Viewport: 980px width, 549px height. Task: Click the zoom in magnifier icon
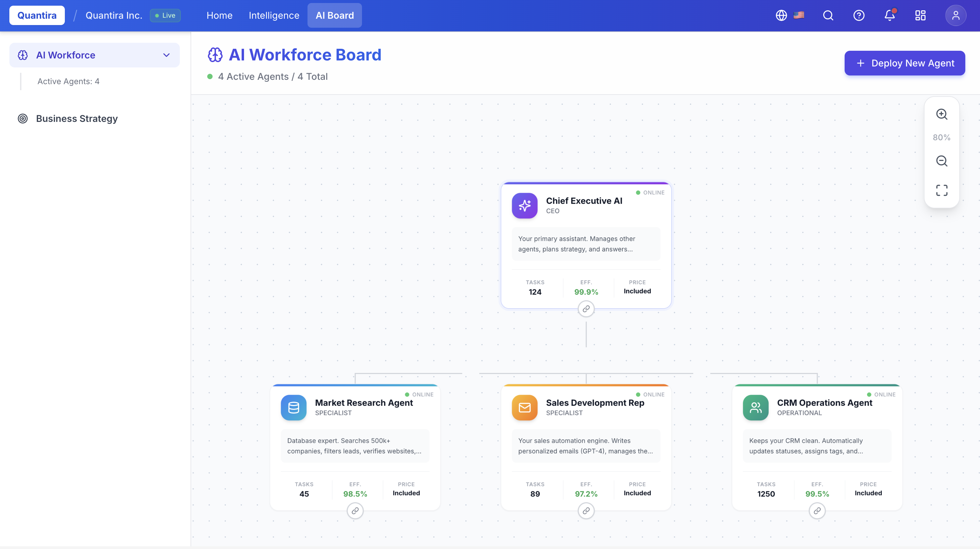pos(942,114)
